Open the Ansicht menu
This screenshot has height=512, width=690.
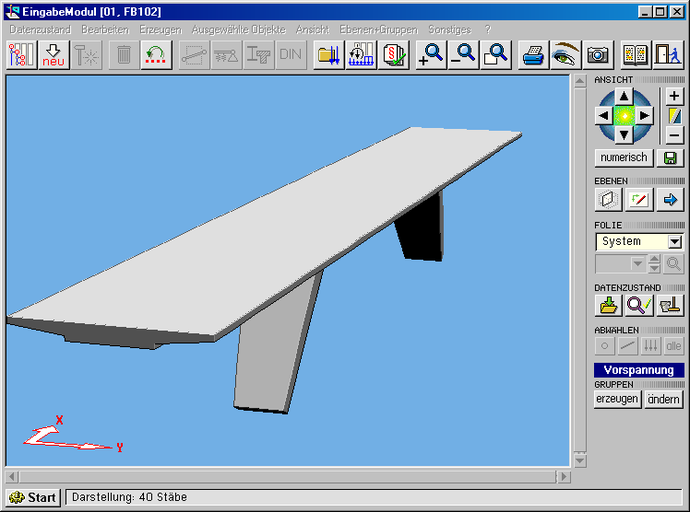point(312,30)
